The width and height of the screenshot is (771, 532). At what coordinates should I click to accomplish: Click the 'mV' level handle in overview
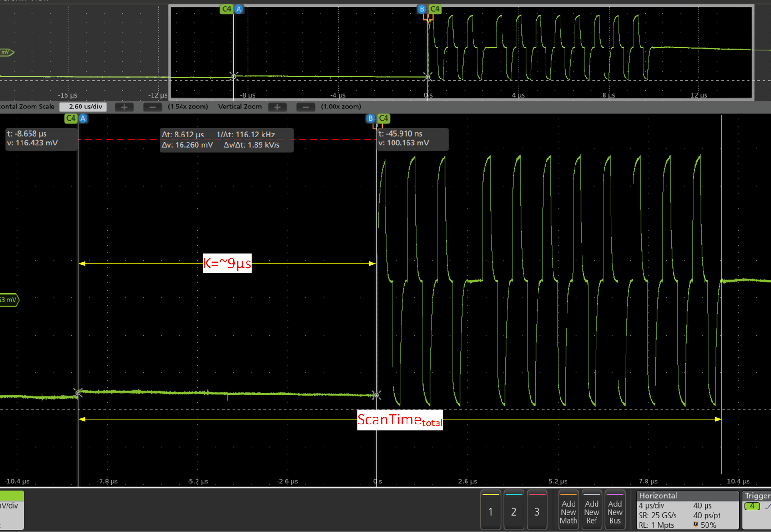(7, 52)
